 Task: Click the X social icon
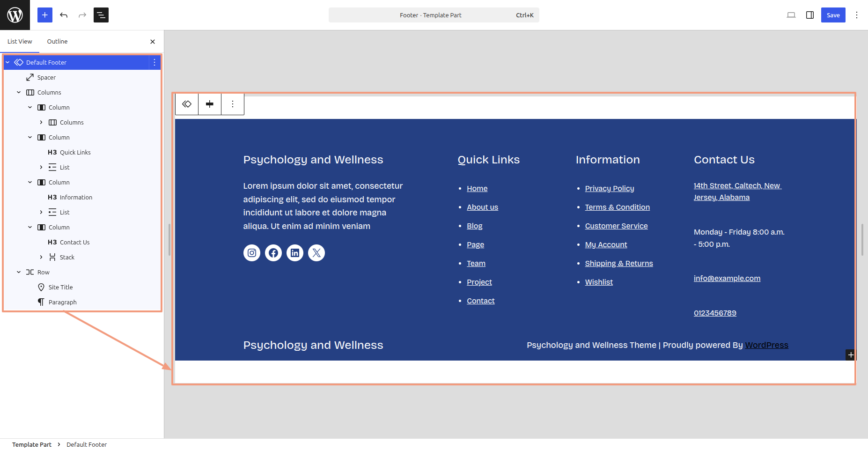316,253
